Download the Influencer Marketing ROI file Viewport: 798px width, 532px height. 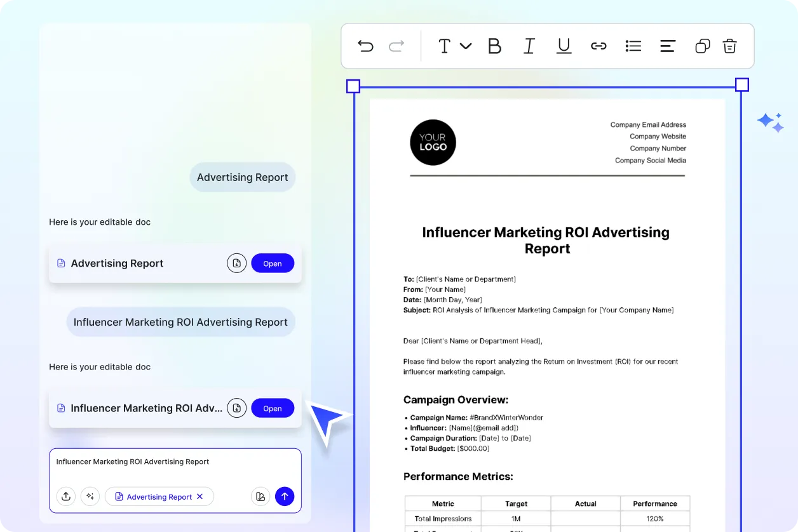coord(236,408)
